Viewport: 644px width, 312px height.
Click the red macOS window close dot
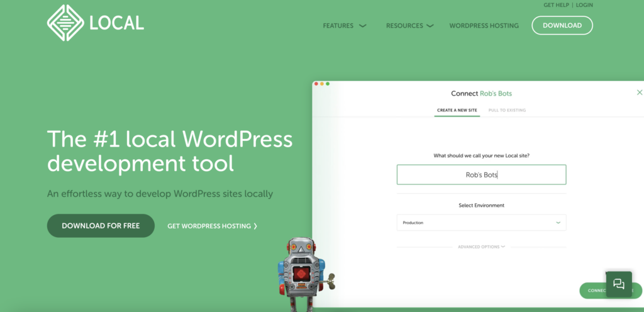point(316,84)
